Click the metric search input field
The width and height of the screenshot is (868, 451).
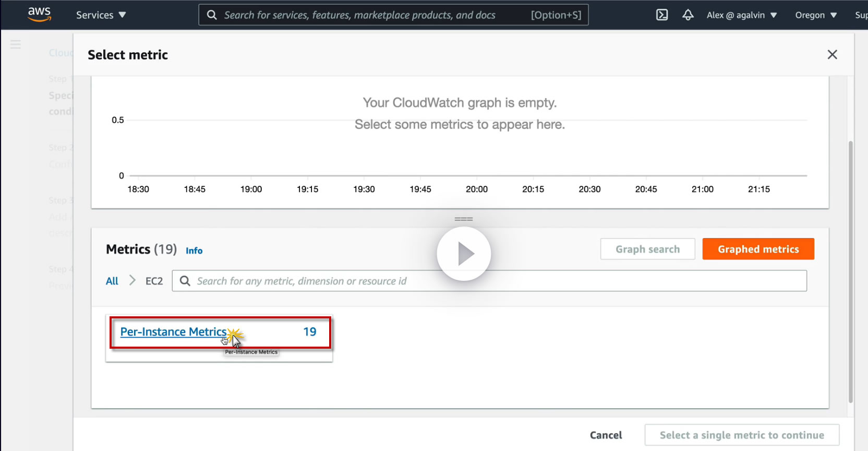[x=496, y=281]
